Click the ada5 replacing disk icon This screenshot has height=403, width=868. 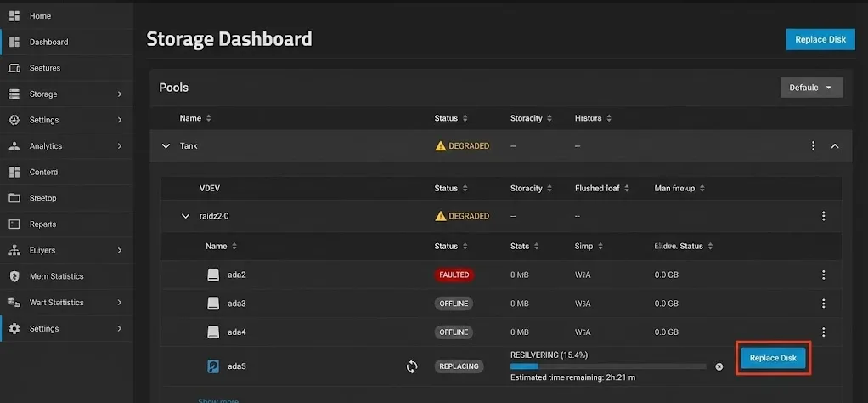pyautogui.click(x=214, y=366)
